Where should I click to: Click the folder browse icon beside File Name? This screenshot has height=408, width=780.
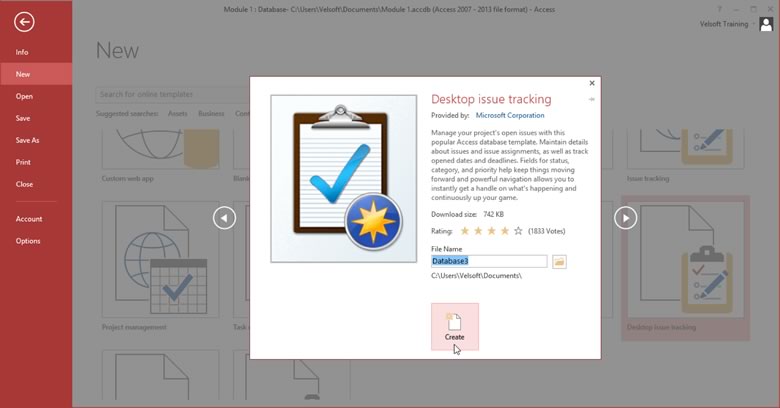coord(560,261)
